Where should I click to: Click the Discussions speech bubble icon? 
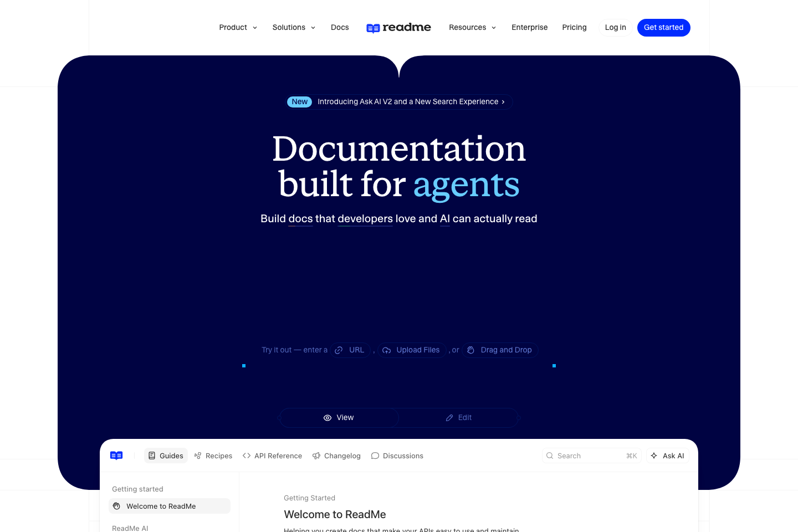point(375,456)
